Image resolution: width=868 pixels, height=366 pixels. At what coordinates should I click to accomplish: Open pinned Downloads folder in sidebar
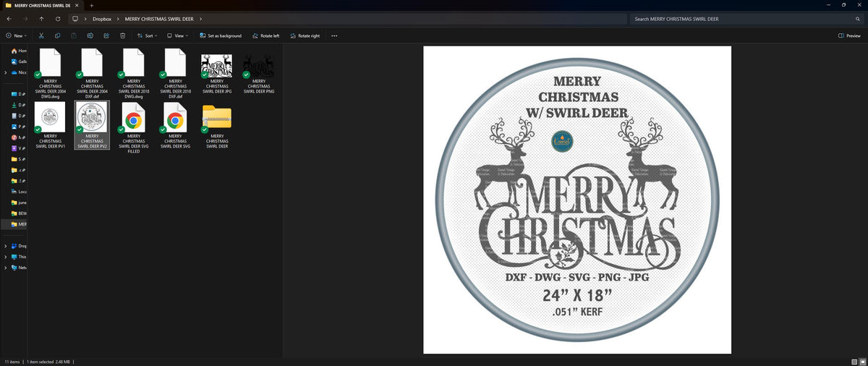point(18,105)
